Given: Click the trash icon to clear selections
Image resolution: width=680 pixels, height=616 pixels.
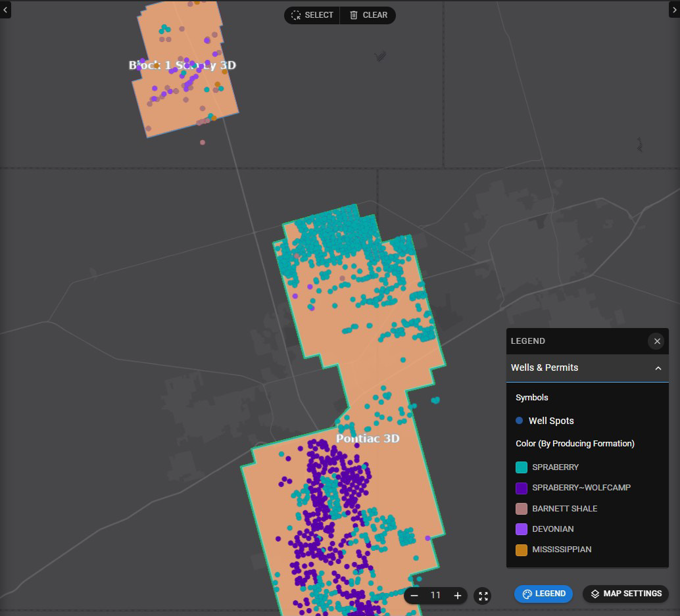Looking at the screenshot, I should click(352, 15).
